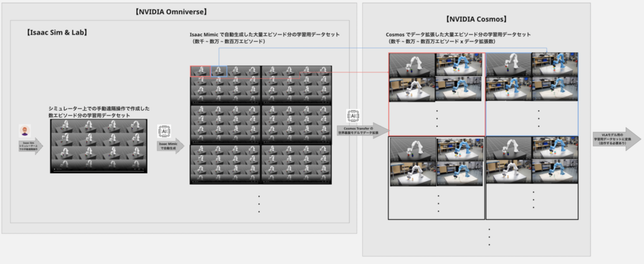
Task: Select the blue-outlined episode in the Isaac Mimic grid
Action: [x=219, y=71]
